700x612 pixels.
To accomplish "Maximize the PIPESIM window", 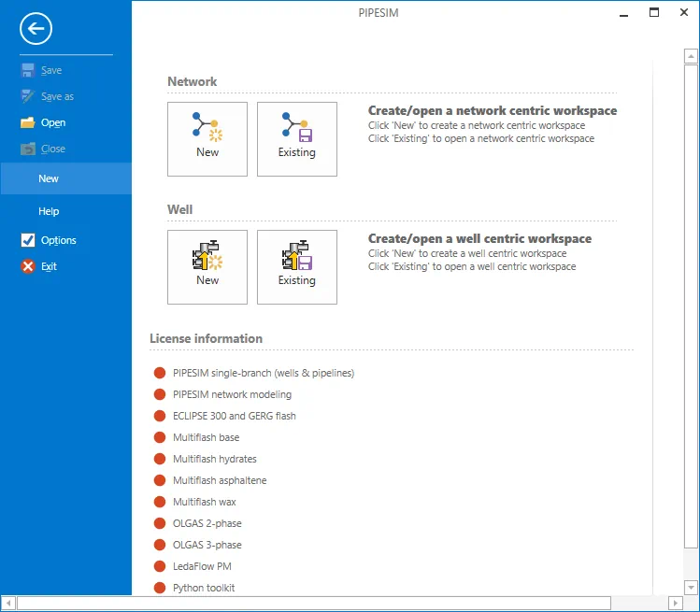I will tap(654, 12).
